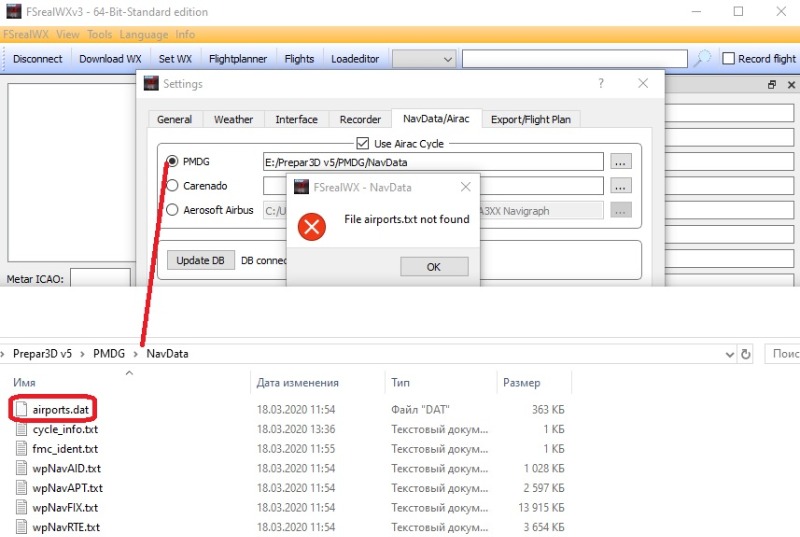Select the PMDG radio button
This screenshot has width=800, height=537.
pos(172,161)
